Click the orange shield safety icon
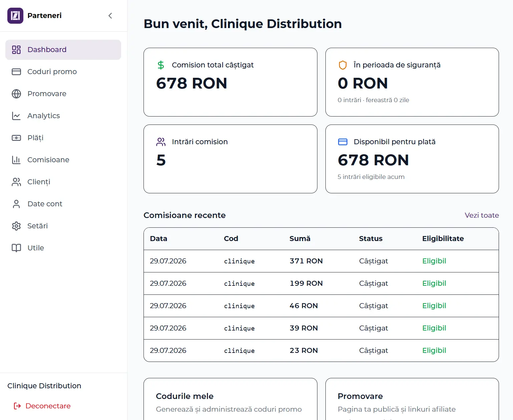 pos(343,65)
